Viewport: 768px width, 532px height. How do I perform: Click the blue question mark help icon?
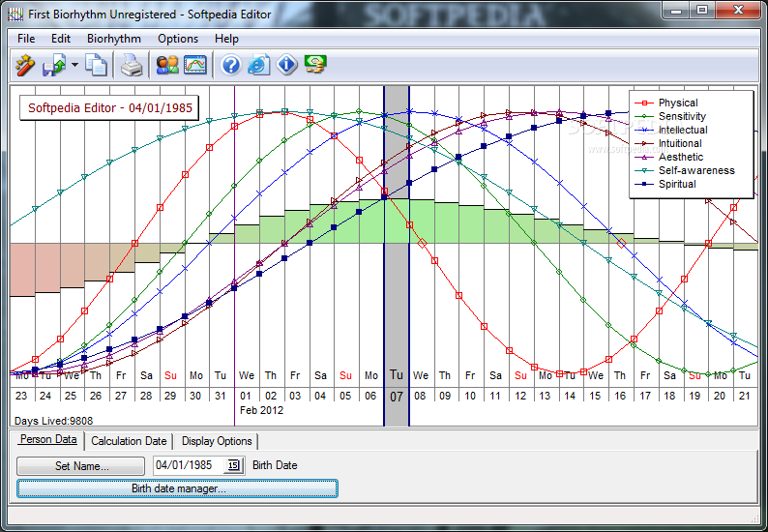coord(230,65)
